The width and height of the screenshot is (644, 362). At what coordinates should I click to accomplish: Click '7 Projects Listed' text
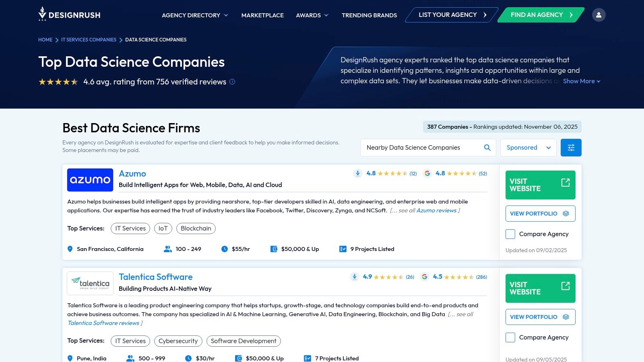[337, 358]
